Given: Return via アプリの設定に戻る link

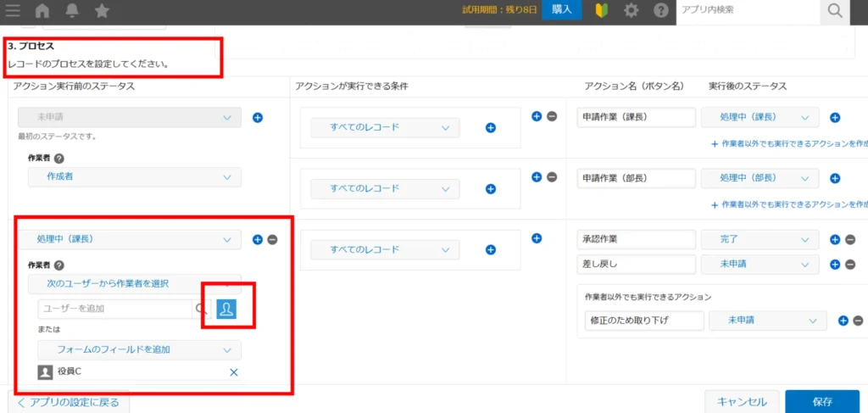Looking at the screenshot, I should (x=68, y=402).
